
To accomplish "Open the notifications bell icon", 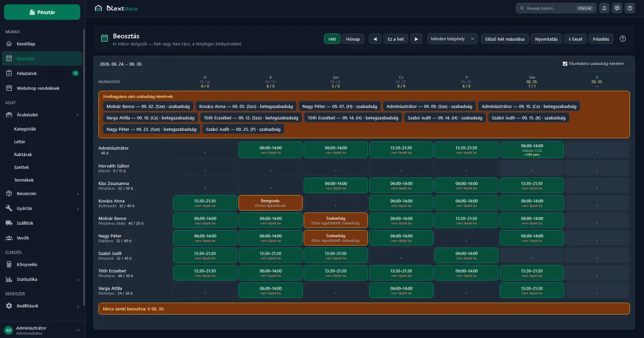I will click(604, 8).
